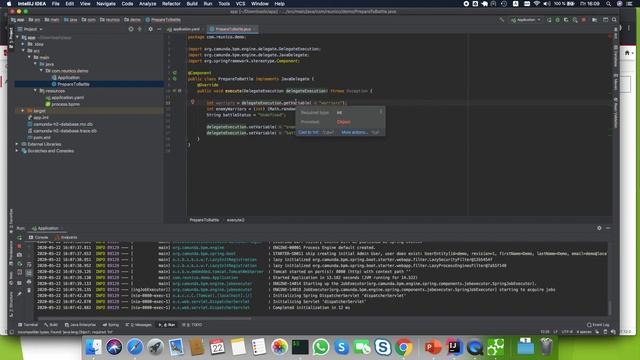Select pom.xml in the project tree

(39, 138)
